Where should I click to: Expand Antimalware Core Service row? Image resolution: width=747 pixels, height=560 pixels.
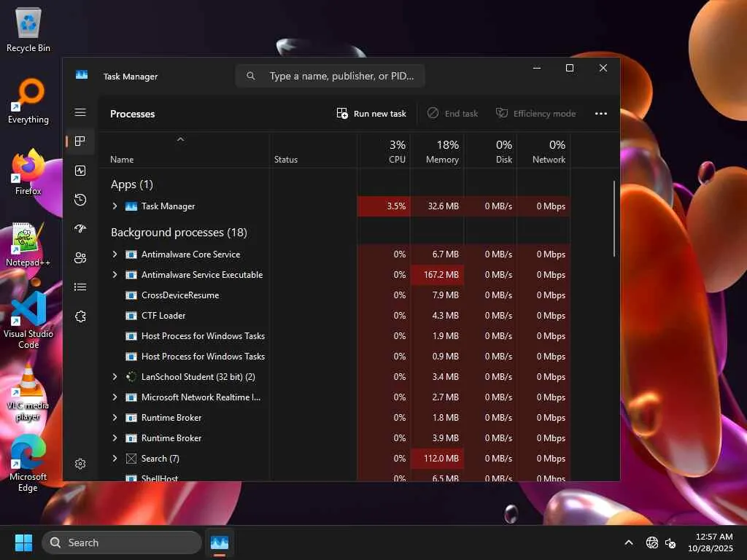pos(115,254)
